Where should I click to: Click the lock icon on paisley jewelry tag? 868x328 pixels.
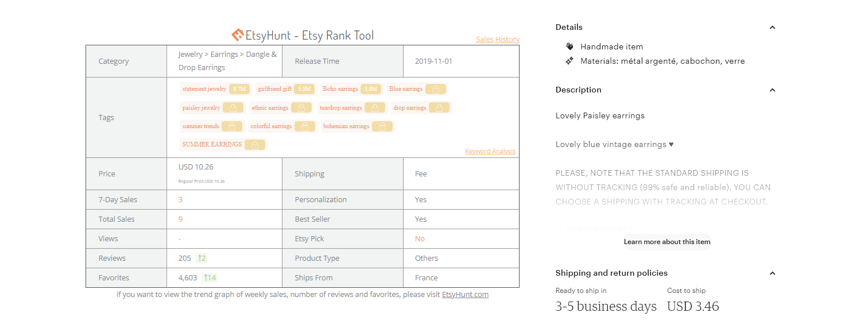tap(233, 108)
